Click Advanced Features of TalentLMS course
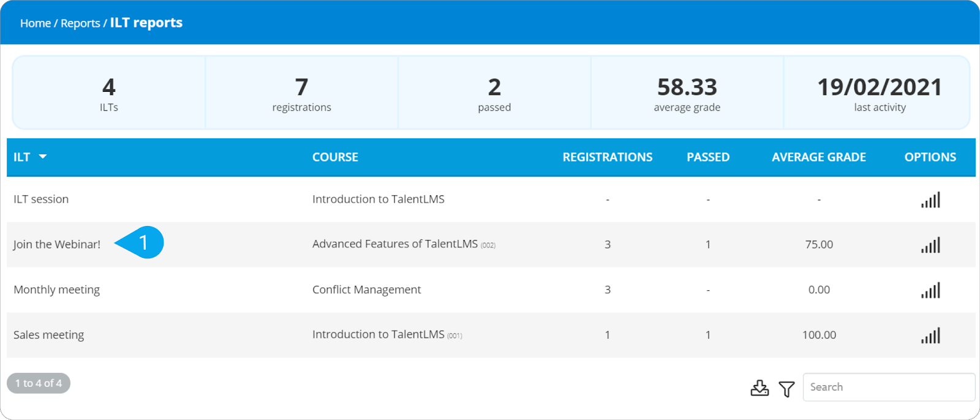This screenshot has width=980, height=420. pos(395,244)
